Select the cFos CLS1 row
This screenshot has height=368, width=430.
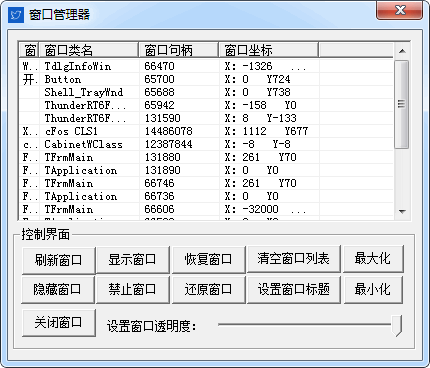[206, 131]
